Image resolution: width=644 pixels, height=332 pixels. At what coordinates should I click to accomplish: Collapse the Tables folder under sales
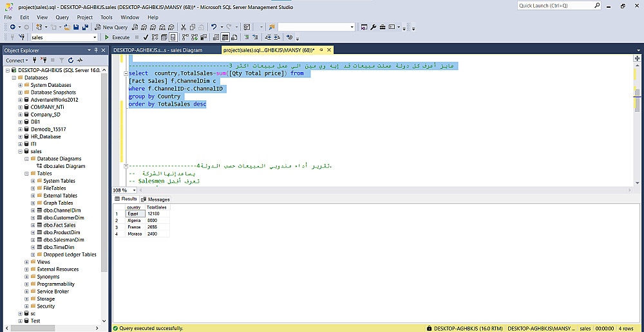point(26,174)
